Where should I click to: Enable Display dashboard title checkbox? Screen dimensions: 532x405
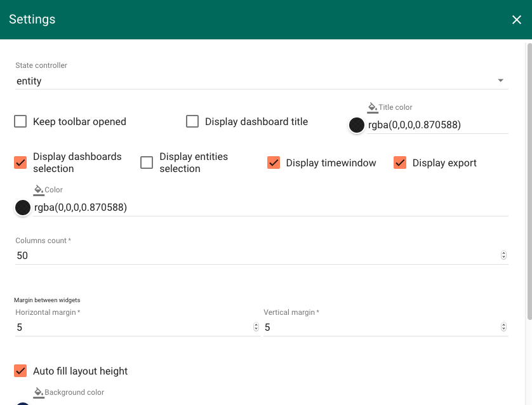point(192,121)
